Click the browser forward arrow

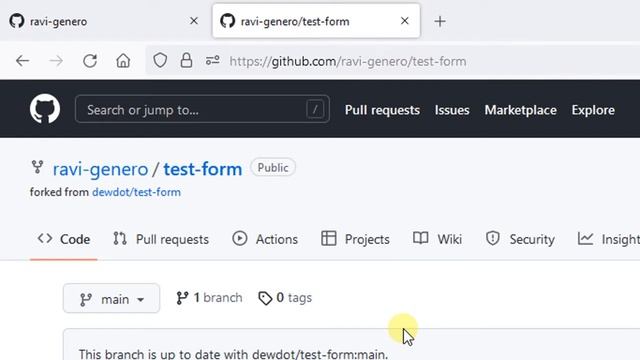(56, 61)
